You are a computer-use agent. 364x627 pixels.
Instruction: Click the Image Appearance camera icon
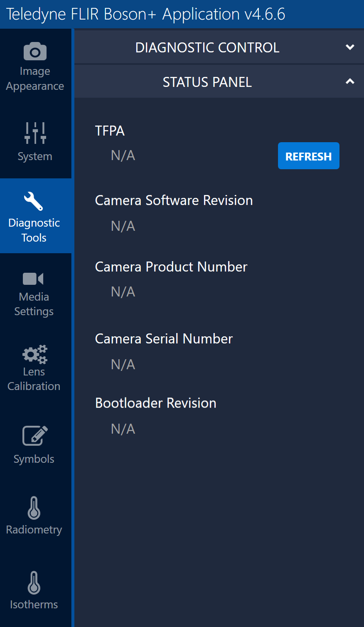click(x=35, y=52)
